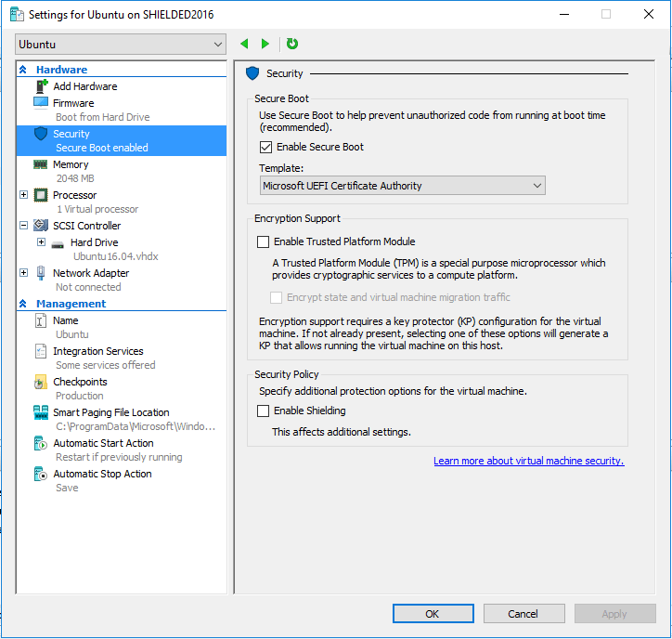The width and height of the screenshot is (672, 639).
Task: Click the green back navigation arrow
Action: point(244,44)
